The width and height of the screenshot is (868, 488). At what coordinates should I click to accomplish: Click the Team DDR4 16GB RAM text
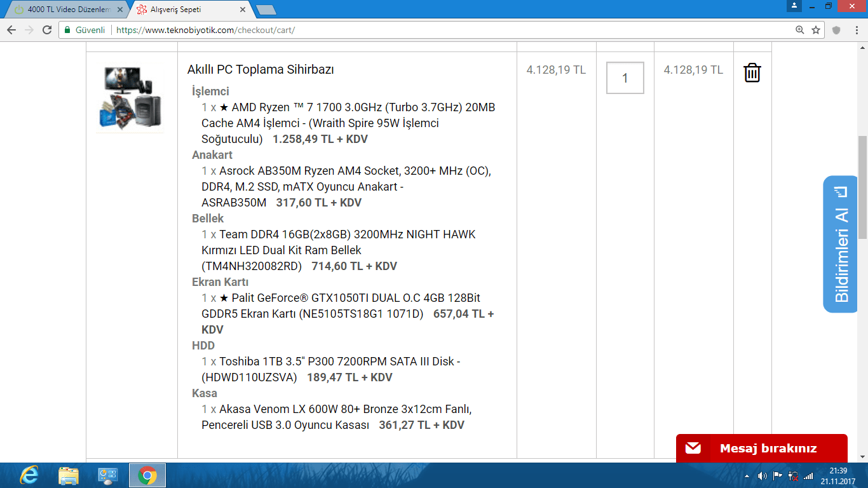pyautogui.click(x=339, y=250)
